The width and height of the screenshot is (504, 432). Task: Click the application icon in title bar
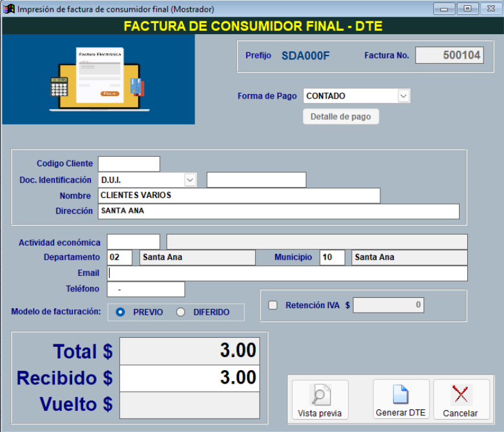pyautogui.click(x=9, y=9)
